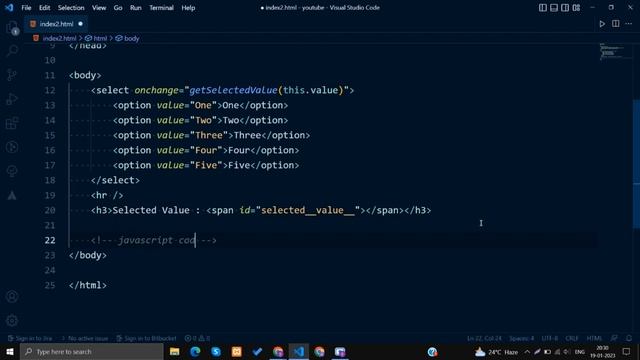Open the blue checkmark app on taskbar
The image size is (640, 360).
[257, 351]
